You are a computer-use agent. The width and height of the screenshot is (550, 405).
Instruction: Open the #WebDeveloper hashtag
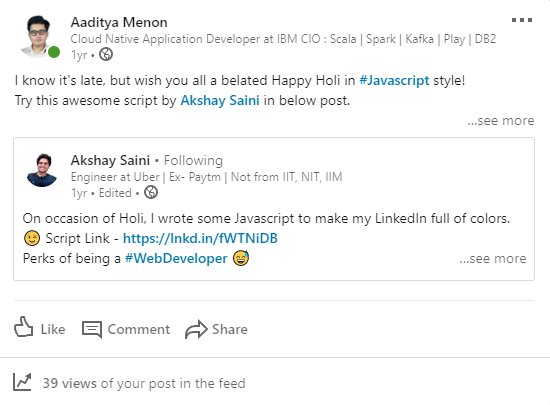[176, 258]
